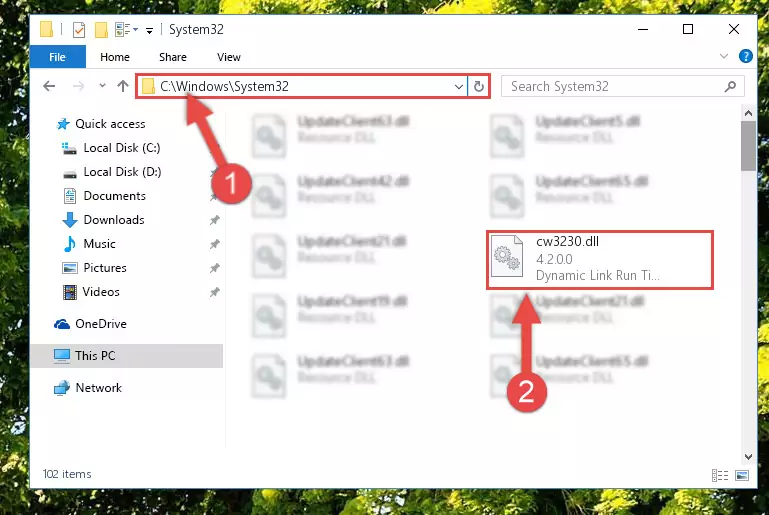Screen dimensions: 769x515
Task: Expand the ribbon with the chevron
Action: click(x=723, y=56)
